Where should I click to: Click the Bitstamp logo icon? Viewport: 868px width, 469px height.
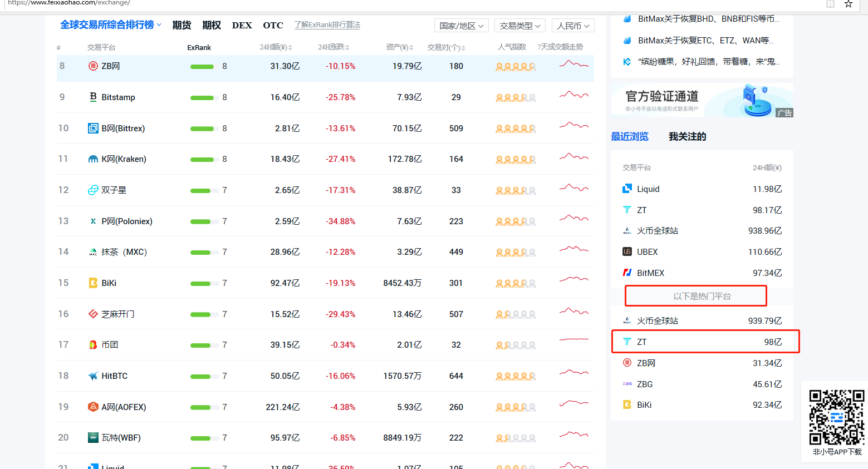coord(93,97)
